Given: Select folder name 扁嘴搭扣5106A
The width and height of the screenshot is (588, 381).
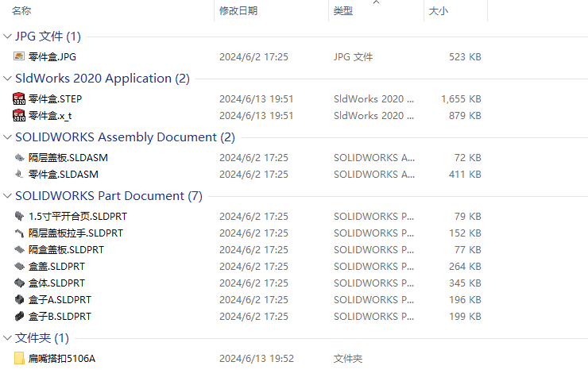Looking at the screenshot, I should pyautogui.click(x=62, y=358).
